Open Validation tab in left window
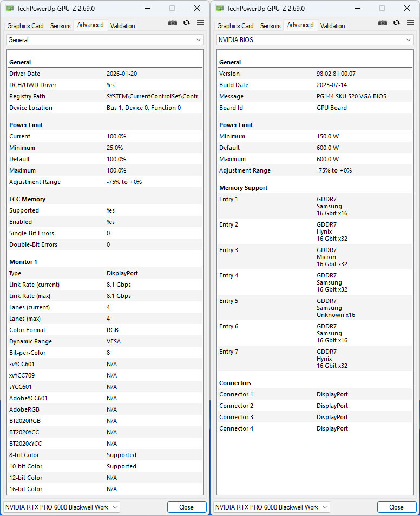420x516 pixels. tap(122, 25)
